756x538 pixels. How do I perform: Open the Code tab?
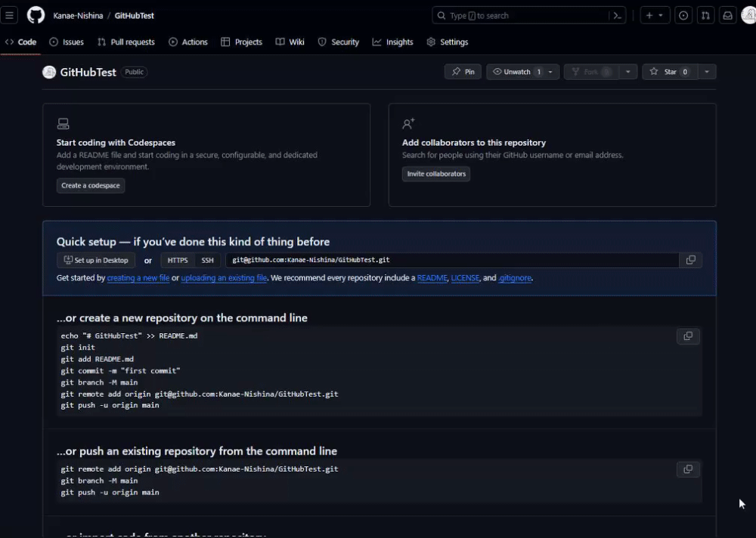point(20,42)
